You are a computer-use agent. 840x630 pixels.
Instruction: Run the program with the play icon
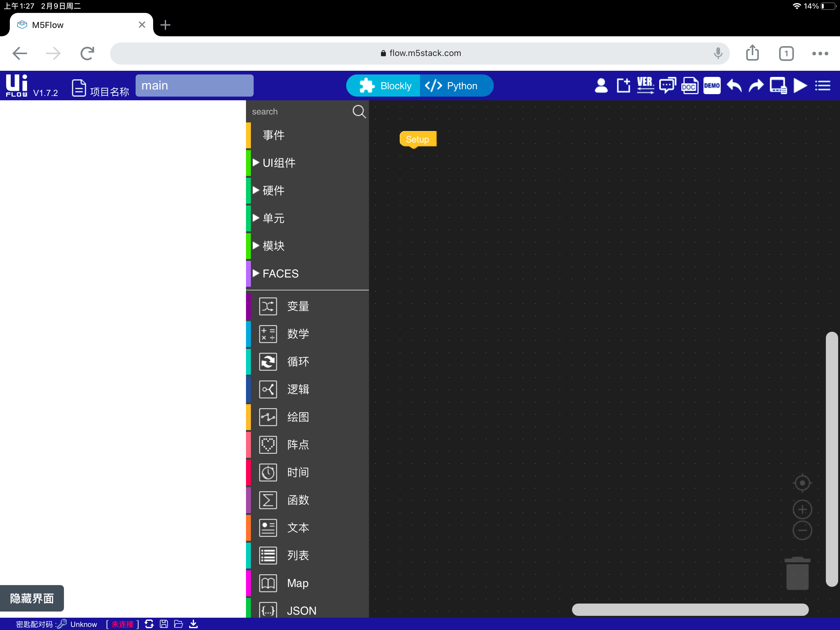[800, 86]
